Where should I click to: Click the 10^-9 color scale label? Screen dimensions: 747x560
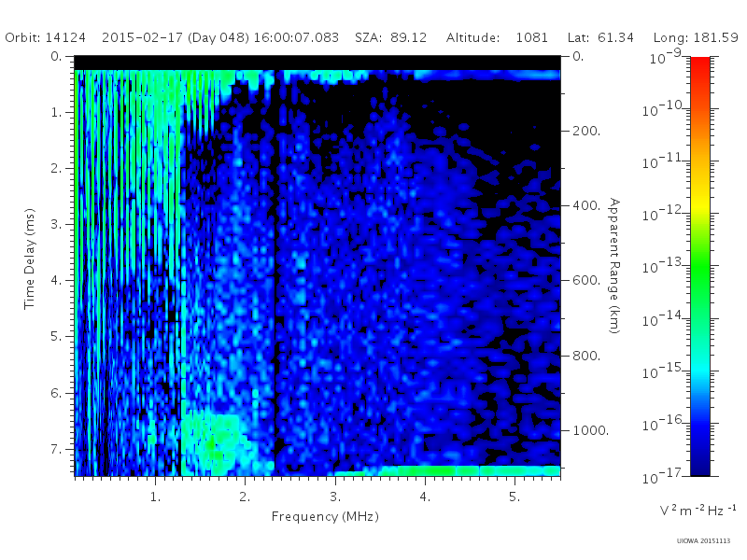pyautogui.click(x=666, y=57)
